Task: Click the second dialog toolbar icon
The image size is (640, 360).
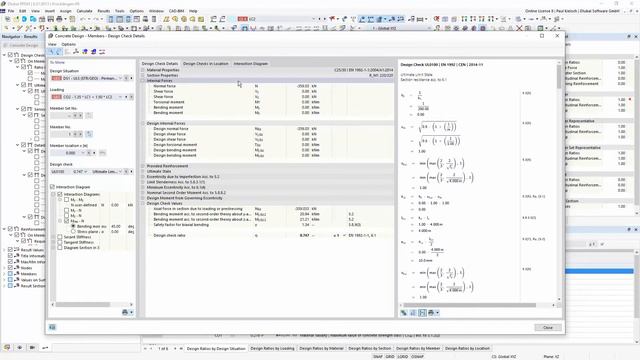Action: [x=59, y=52]
